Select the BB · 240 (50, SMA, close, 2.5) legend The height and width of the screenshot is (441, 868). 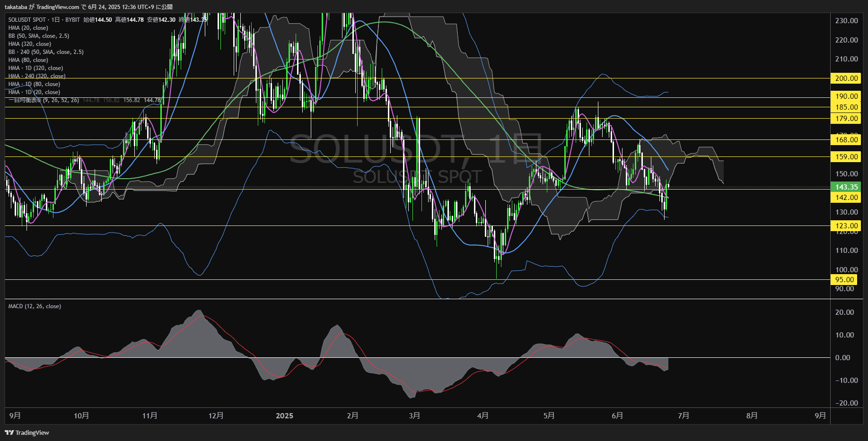pyautogui.click(x=46, y=52)
